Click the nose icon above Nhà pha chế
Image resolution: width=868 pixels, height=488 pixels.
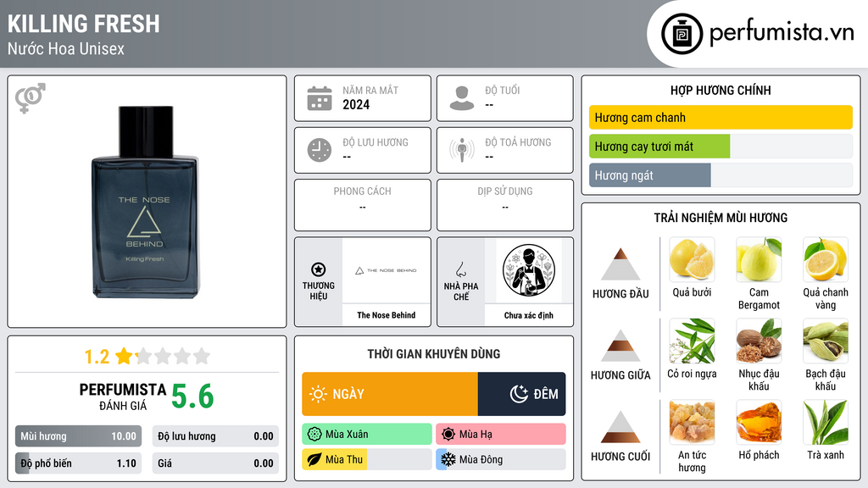click(x=460, y=269)
